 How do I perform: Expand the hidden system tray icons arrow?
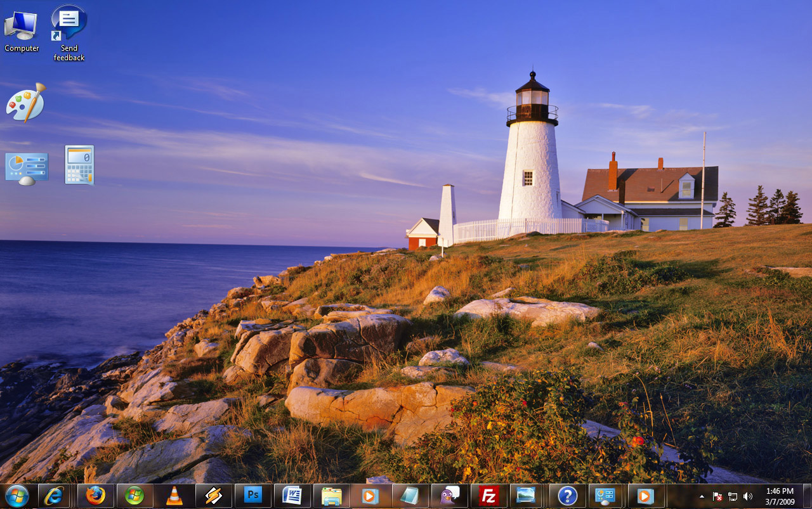tap(702, 496)
